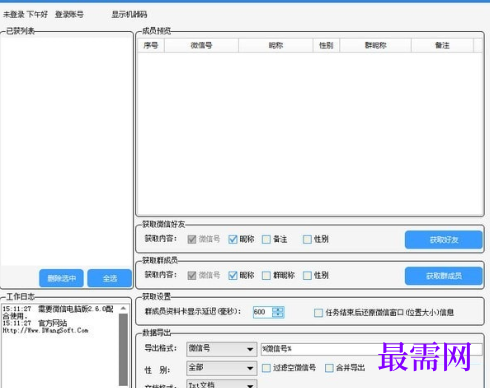This screenshot has width=490, height=388.
Task: Click the delay spinner up arrow
Action: tap(278, 309)
